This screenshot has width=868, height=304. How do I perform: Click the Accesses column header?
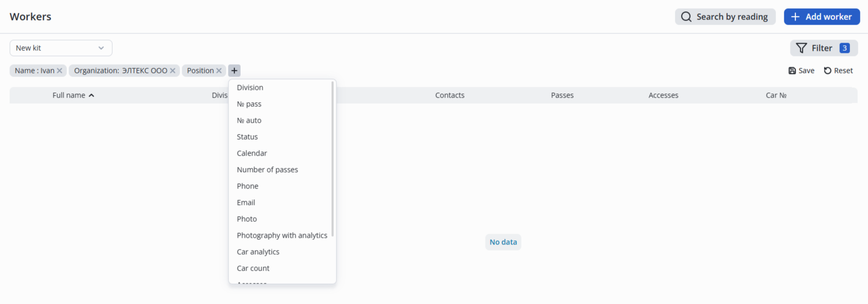(x=663, y=96)
